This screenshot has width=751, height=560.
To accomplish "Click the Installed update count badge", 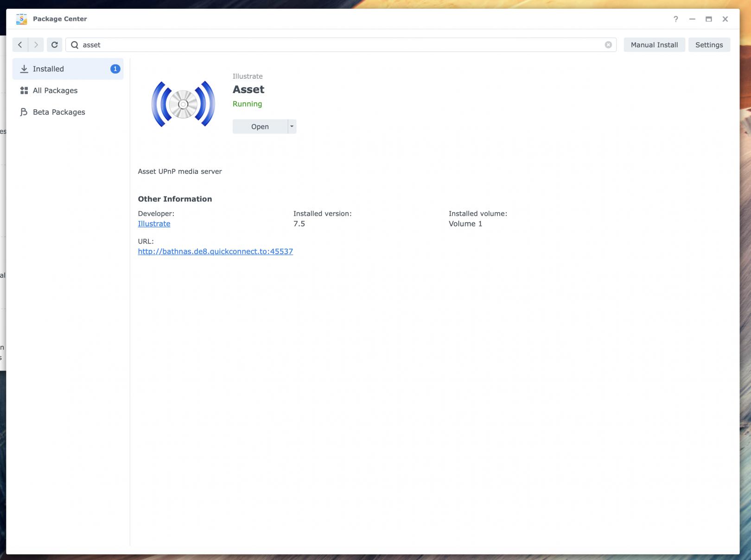I will pyautogui.click(x=115, y=69).
